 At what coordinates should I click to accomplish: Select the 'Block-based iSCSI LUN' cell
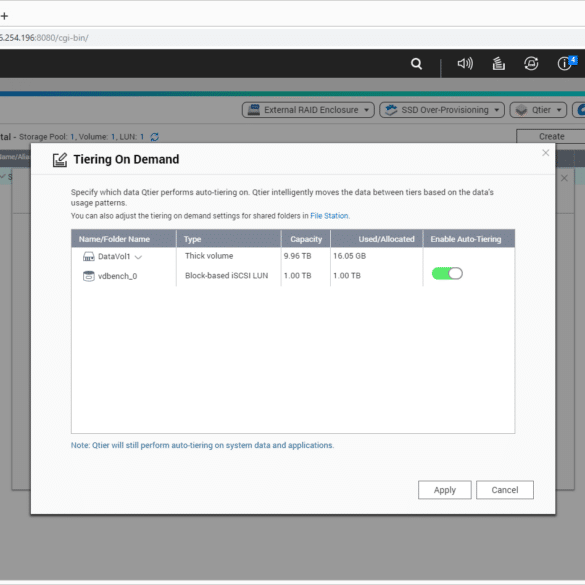pos(226,276)
